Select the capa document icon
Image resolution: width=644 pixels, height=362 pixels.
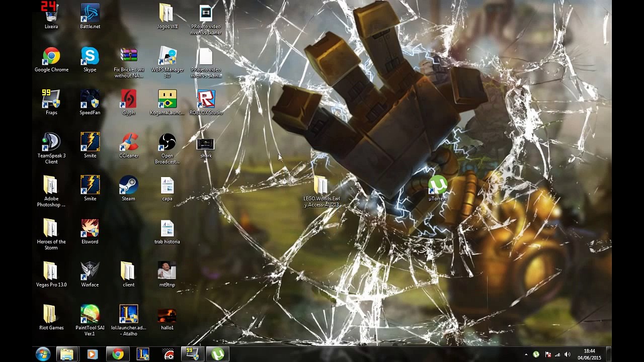[167, 188]
